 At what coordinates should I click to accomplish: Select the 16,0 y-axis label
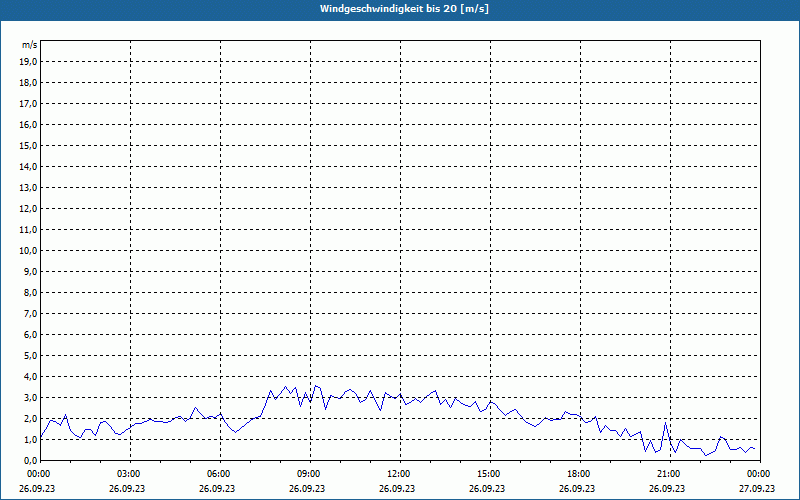pos(28,124)
